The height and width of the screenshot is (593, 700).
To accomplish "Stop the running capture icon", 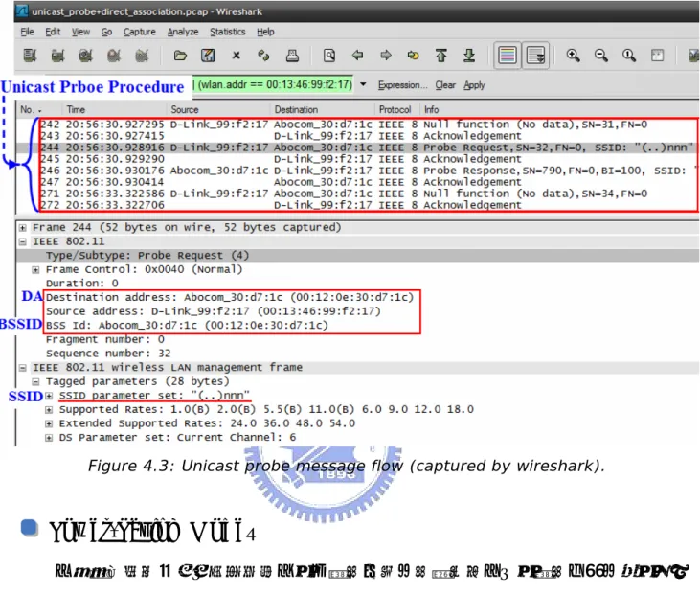I will click(114, 56).
